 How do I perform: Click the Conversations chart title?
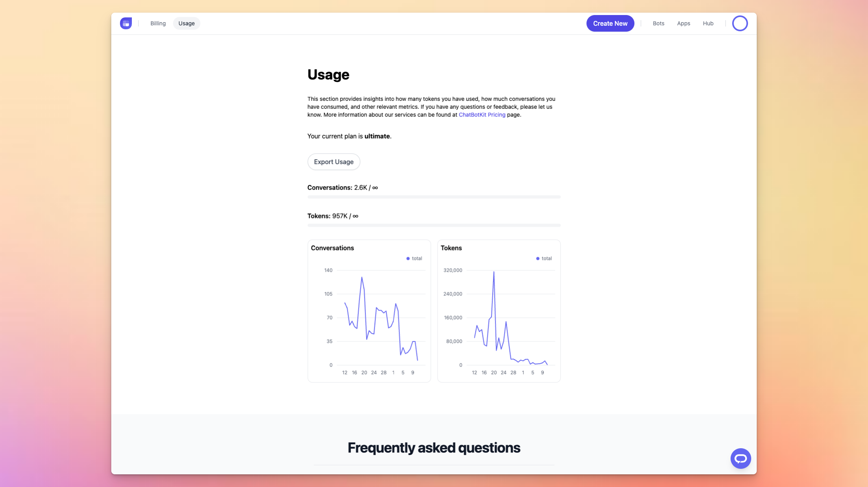tap(332, 248)
